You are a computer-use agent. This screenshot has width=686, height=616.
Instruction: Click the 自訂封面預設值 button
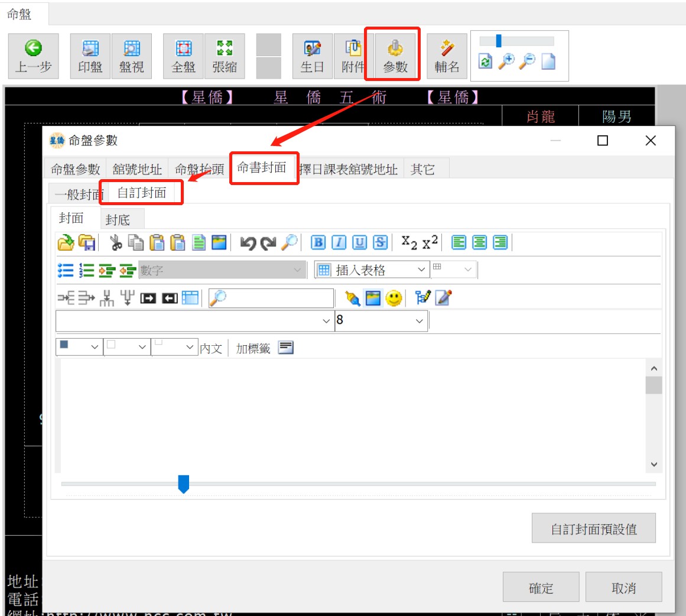[593, 529]
